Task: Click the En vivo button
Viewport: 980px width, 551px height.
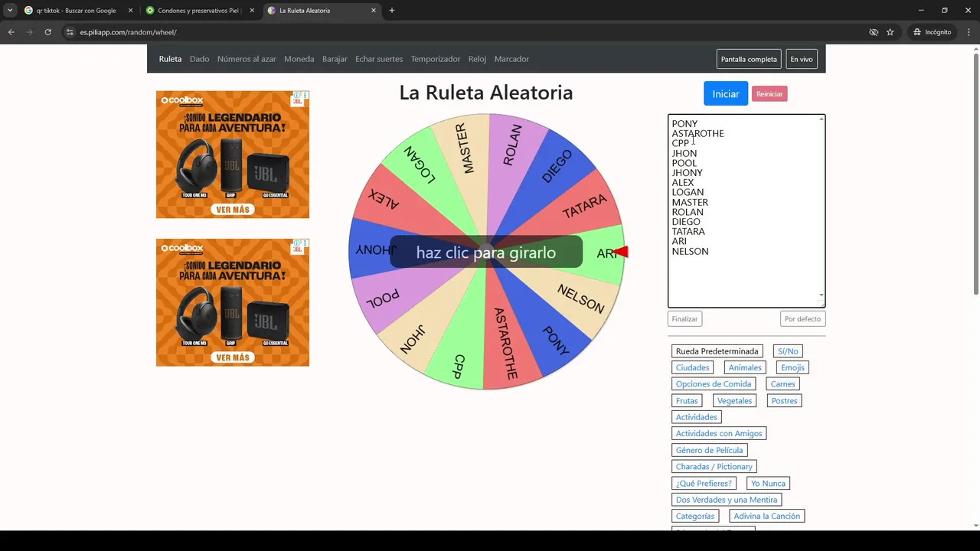Action: pyautogui.click(x=802, y=59)
